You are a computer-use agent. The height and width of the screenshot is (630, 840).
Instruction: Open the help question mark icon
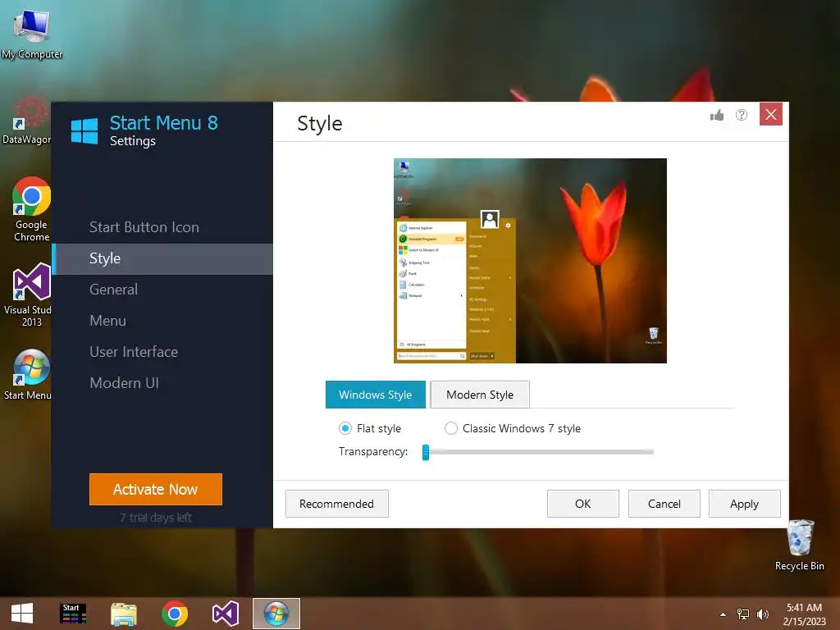tap(742, 115)
